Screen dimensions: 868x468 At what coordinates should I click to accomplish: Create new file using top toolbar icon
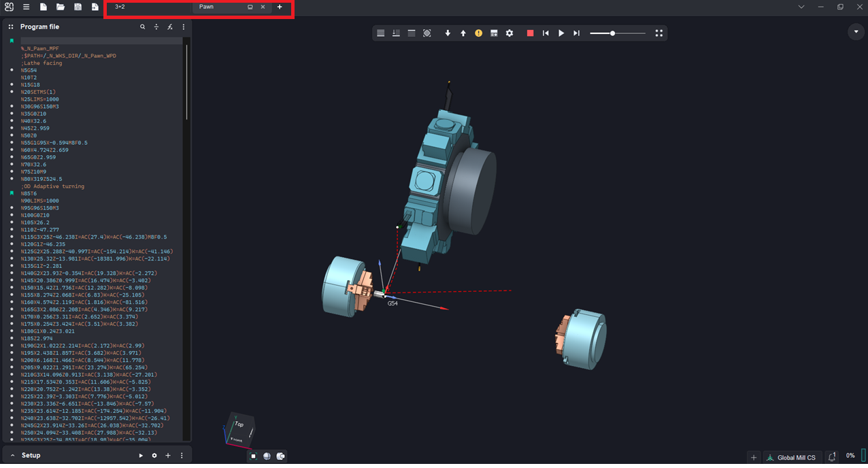(x=44, y=7)
